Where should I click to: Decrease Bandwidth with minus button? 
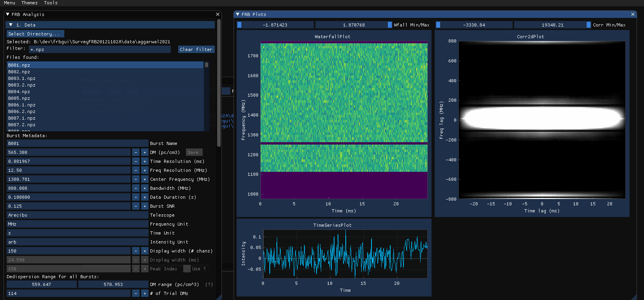136,188
